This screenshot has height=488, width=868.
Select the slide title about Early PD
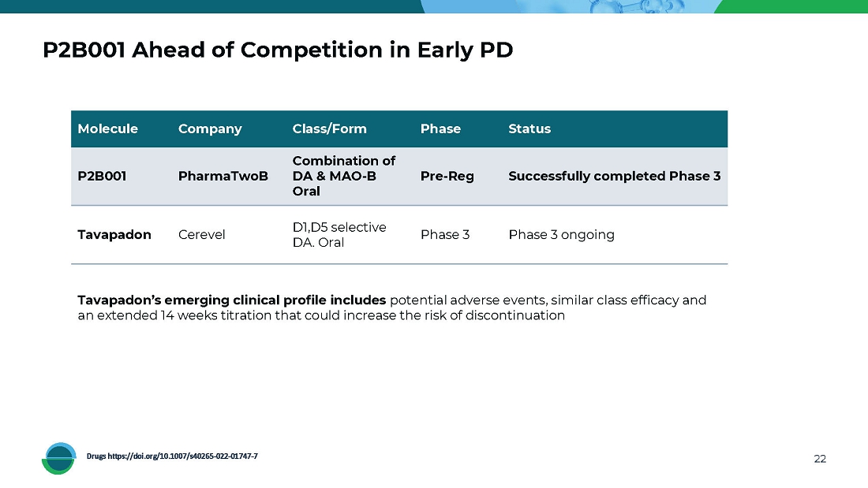278,50
